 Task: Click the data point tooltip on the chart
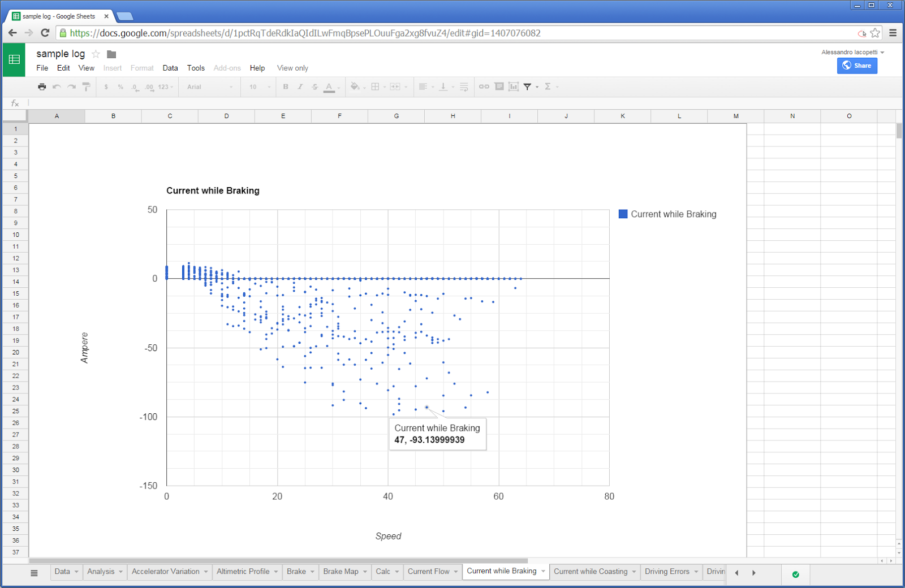[x=437, y=434]
